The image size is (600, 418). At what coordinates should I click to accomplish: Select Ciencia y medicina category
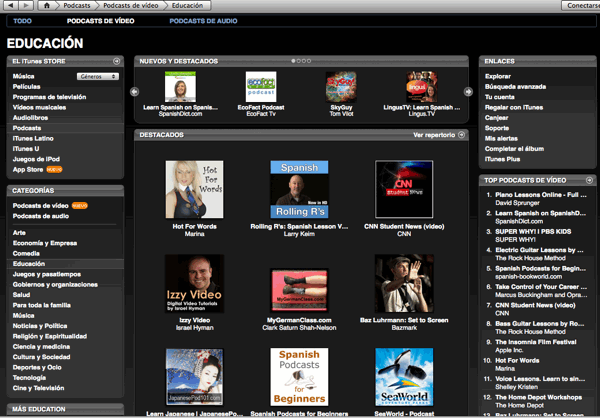[41, 346]
